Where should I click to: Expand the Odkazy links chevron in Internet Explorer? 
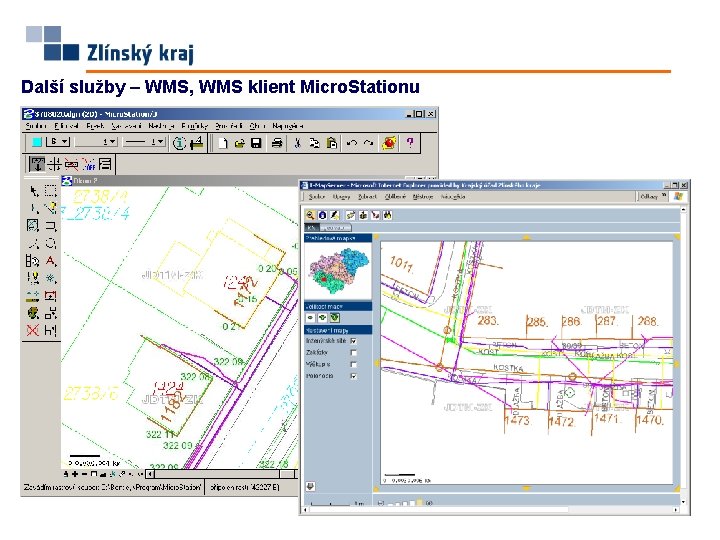[664, 196]
